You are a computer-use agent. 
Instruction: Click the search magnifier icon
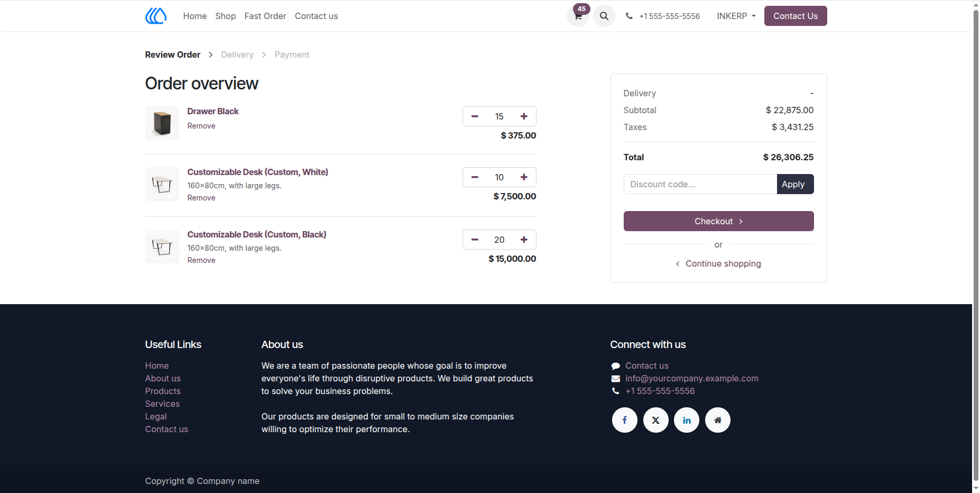604,16
